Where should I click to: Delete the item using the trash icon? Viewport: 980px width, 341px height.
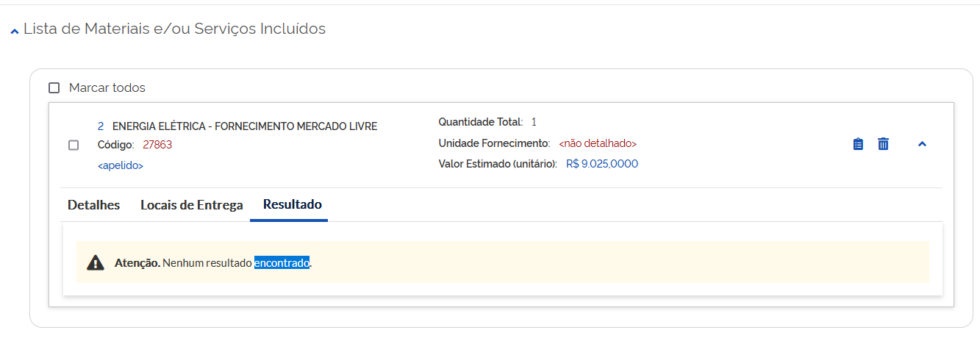pos(883,144)
